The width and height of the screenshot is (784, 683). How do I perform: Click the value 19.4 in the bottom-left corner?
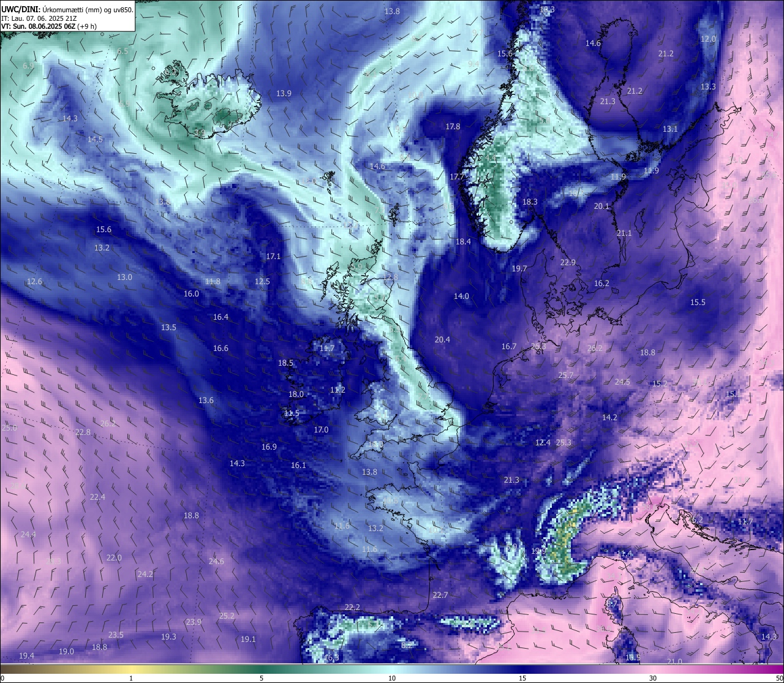[26, 656]
